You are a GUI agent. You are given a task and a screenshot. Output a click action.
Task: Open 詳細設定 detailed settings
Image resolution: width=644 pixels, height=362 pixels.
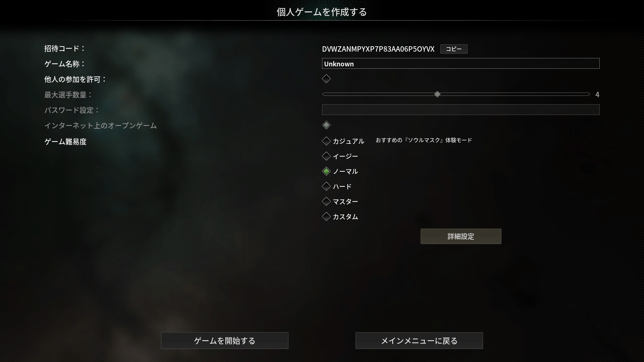pyautogui.click(x=461, y=236)
